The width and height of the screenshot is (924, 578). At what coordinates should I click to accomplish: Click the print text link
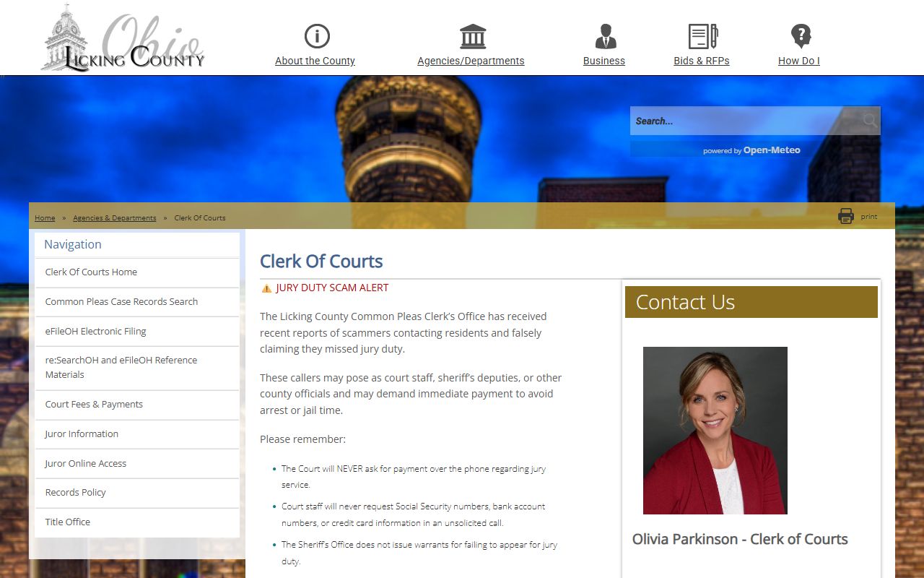pos(869,217)
